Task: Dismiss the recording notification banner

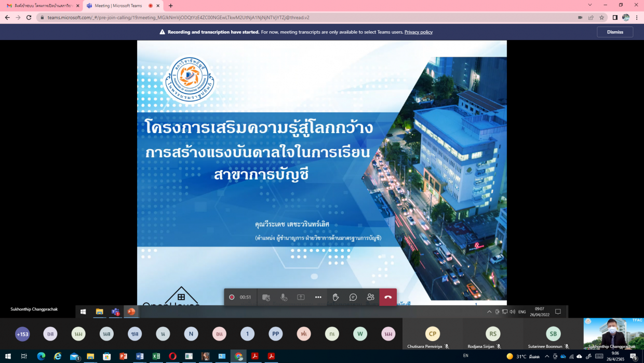Action: (615, 32)
